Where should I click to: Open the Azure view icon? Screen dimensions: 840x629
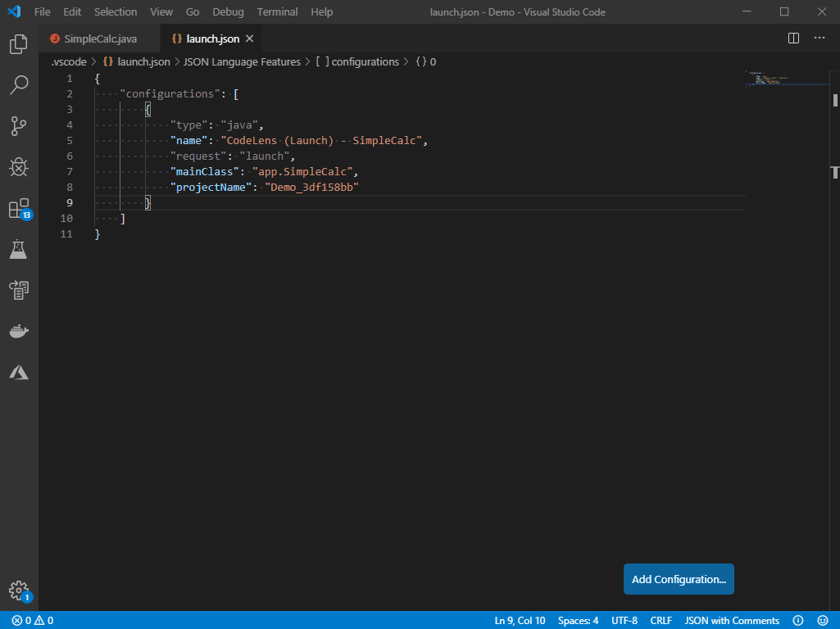19,372
